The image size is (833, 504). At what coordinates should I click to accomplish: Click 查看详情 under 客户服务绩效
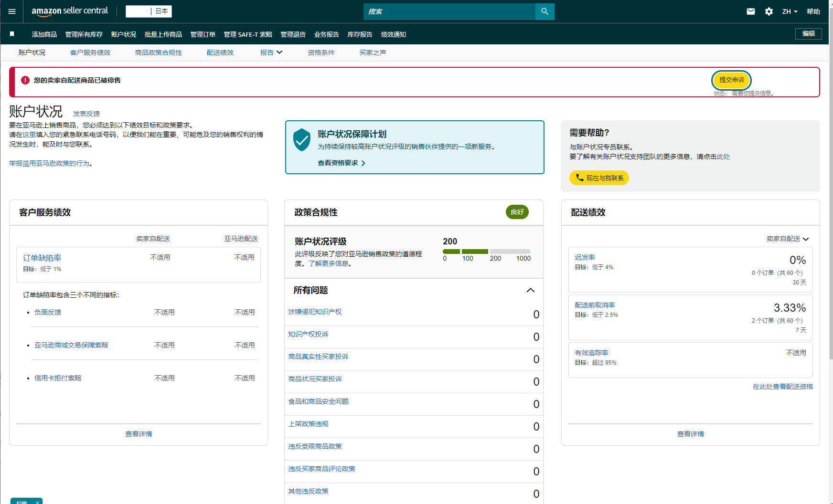[139, 434]
